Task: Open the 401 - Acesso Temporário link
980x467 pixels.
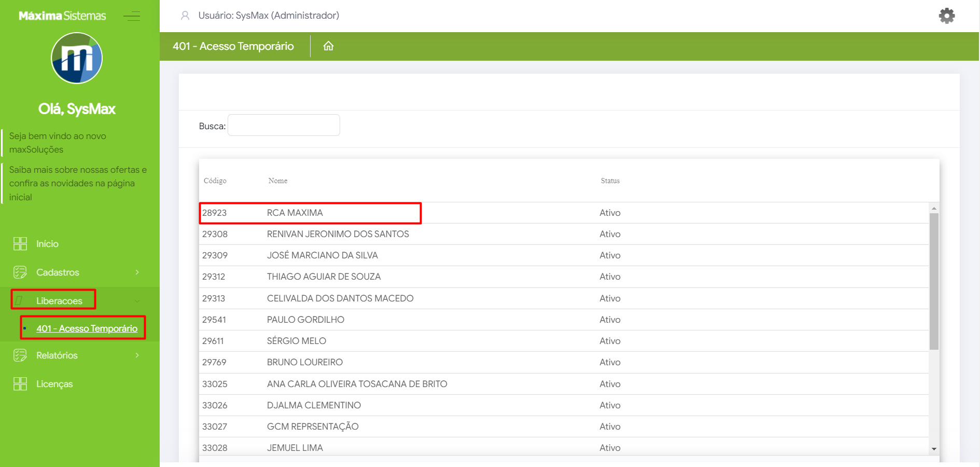Action: [x=87, y=328]
